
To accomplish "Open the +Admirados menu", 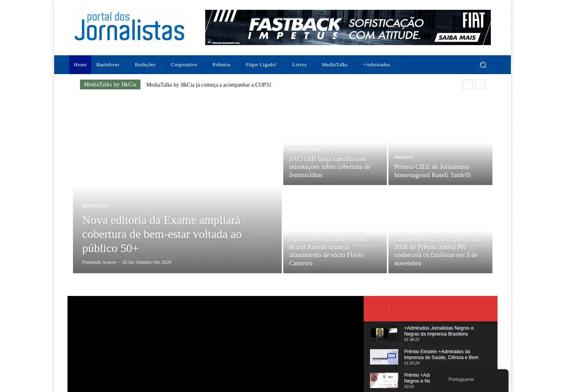I will coord(376,65).
